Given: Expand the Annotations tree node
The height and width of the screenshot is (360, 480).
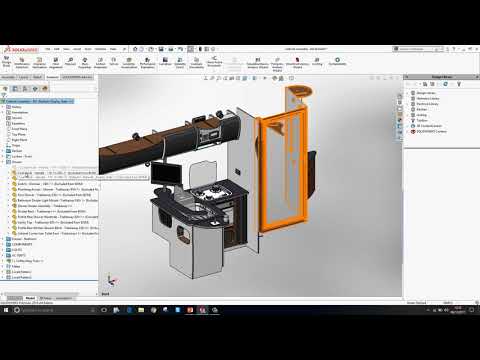Looking at the screenshot, I should (3, 112).
